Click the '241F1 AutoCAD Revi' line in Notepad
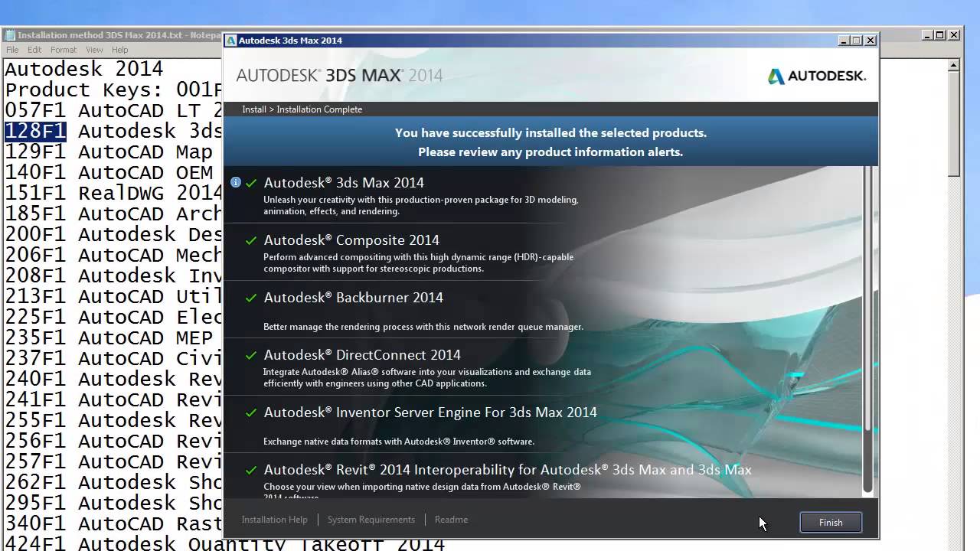Screen dimensions: 980x551 [113, 399]
